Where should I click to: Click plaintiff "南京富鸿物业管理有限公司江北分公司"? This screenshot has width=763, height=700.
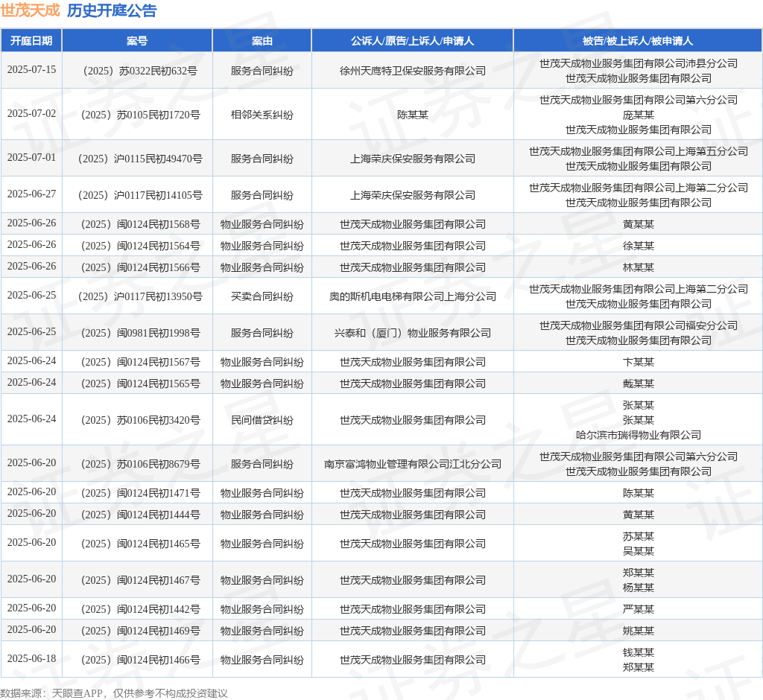click(413, 464)
